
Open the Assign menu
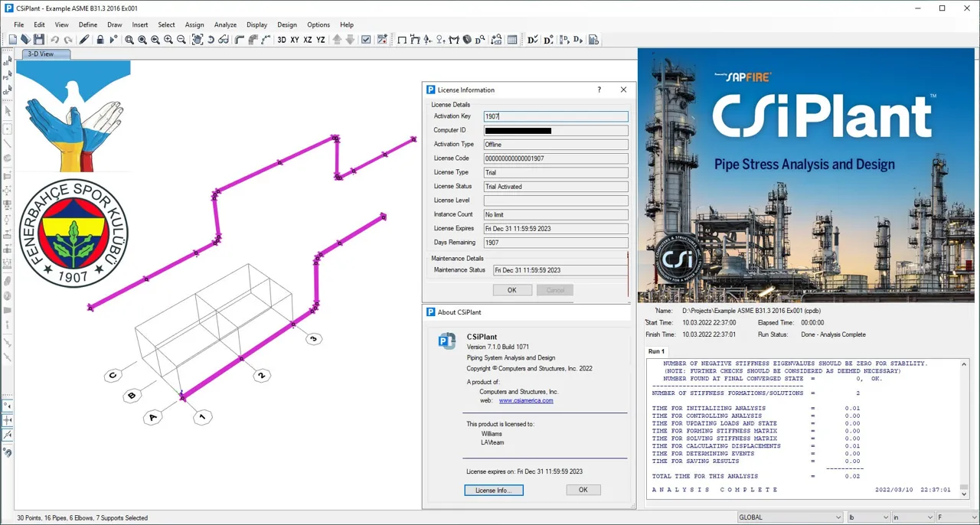click(x=194, y=24)
